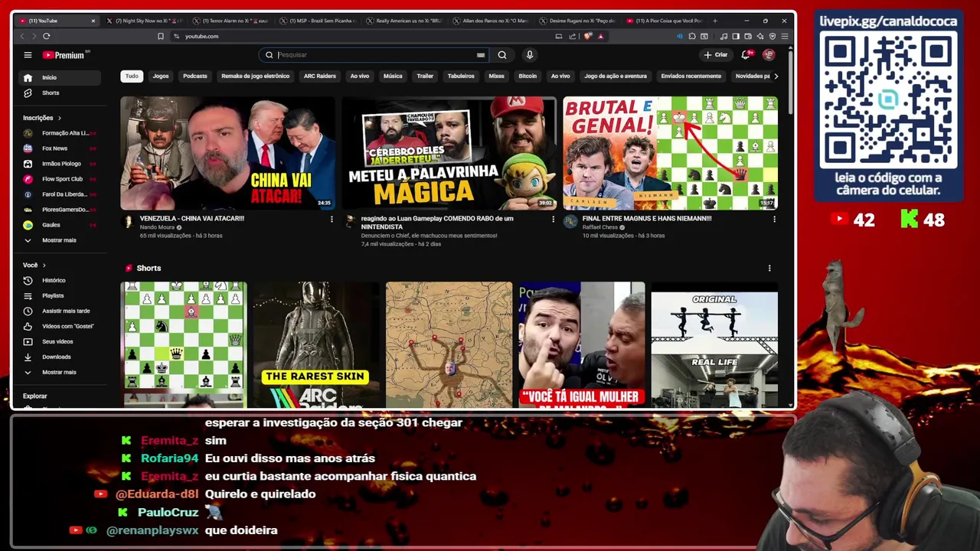Open options menu for VENEZUELA video
The height and width of the screenshot is (551, 980).
pyautogui.click(x=332, y=219)
